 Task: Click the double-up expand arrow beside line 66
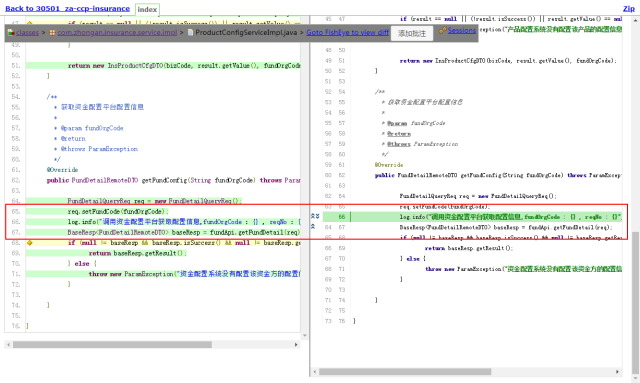point(313,216)
